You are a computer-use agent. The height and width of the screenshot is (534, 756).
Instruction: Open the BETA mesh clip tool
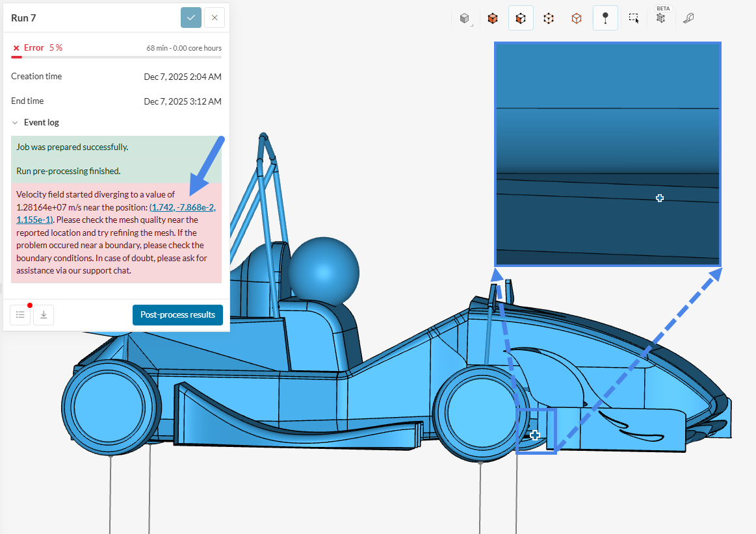tap(661, 18)
